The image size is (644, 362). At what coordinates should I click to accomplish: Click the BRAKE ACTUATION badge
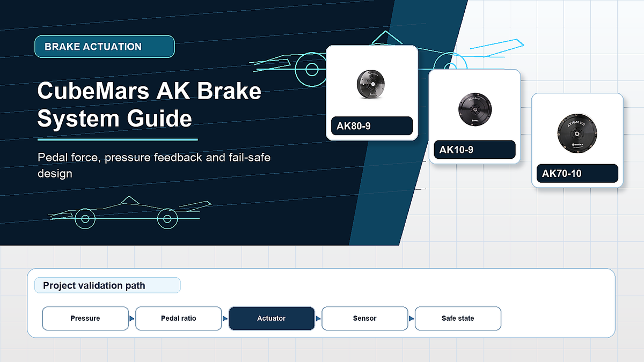click(105, 47)
